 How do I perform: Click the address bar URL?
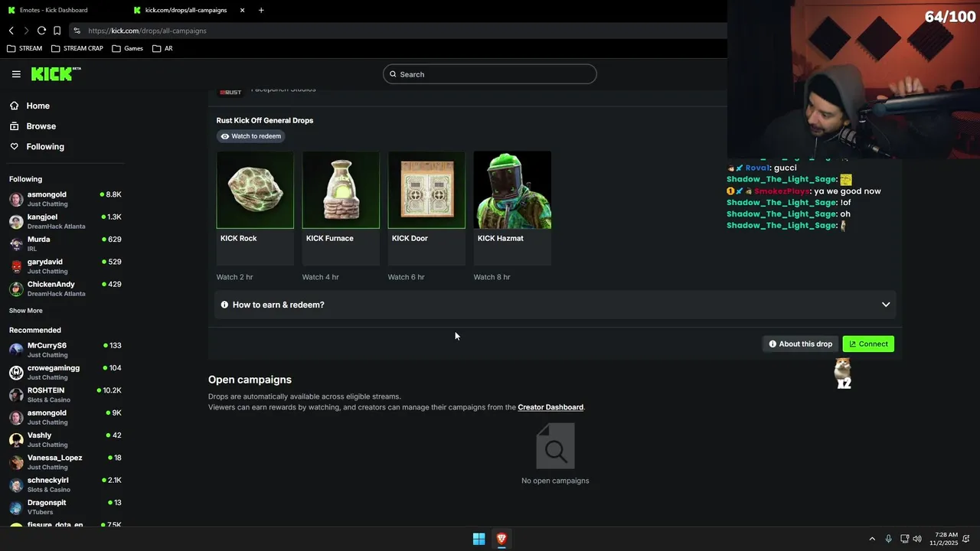pyautogui.click(x=147, y=31)
